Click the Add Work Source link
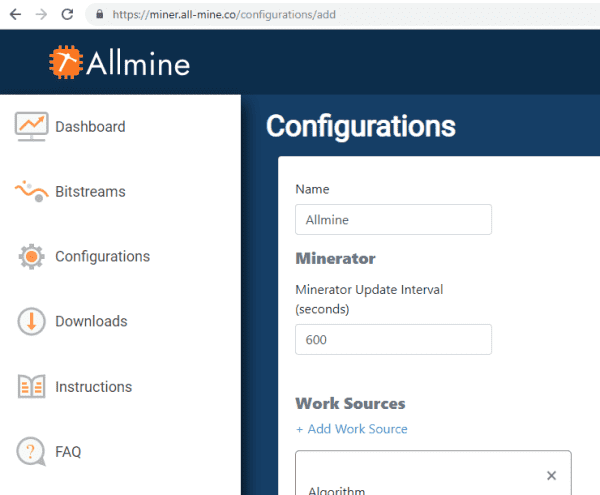 352,429
